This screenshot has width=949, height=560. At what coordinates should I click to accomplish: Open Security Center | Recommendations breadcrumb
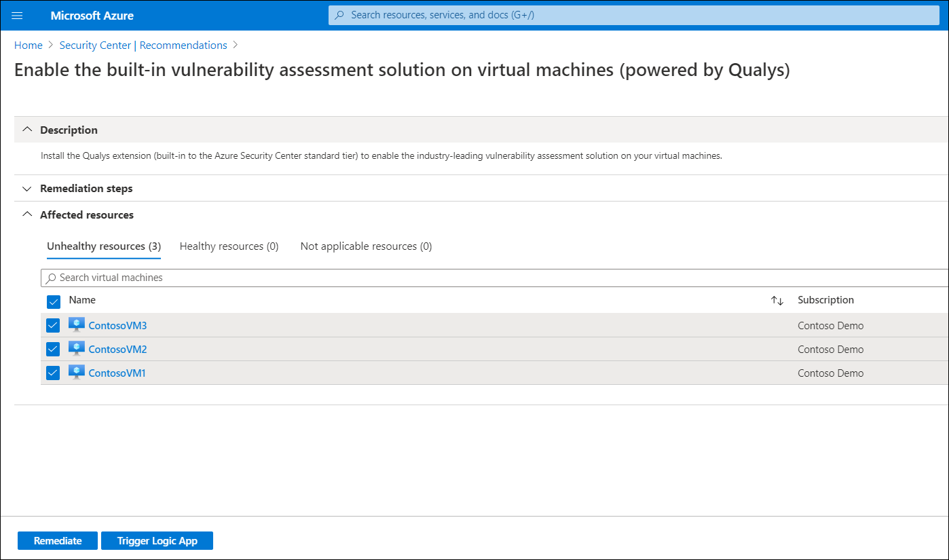coord(143,45)
